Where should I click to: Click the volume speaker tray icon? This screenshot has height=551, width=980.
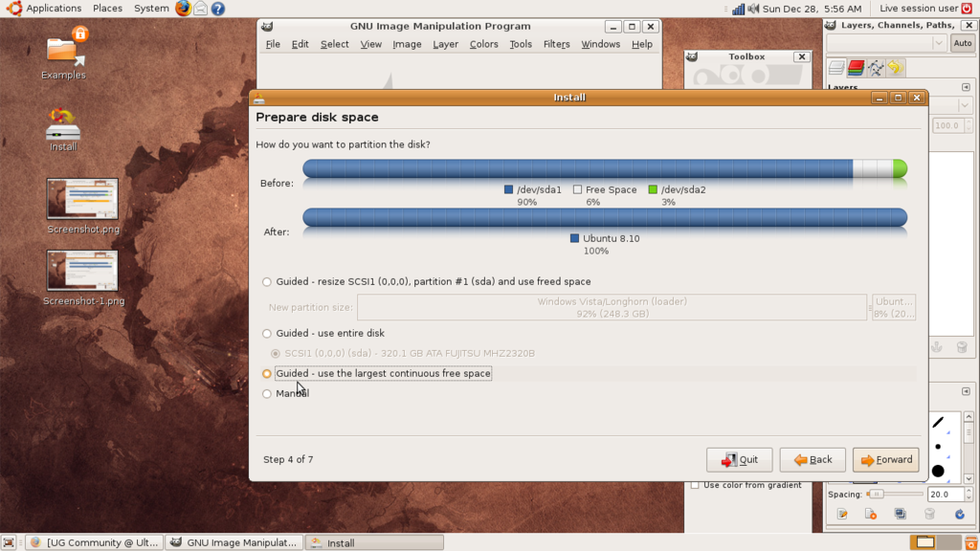[753, 9]
